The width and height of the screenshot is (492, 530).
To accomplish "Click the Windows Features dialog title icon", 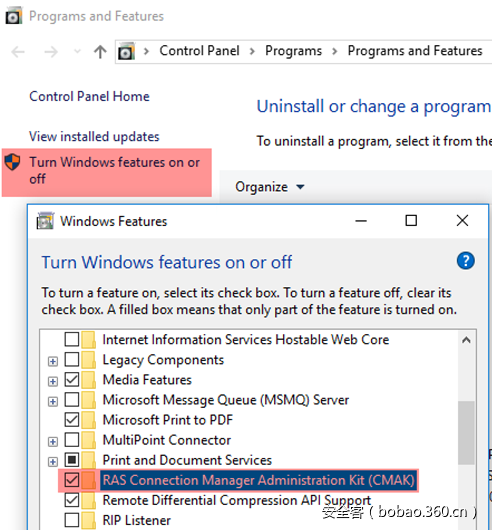I will (x=45, y=221).
